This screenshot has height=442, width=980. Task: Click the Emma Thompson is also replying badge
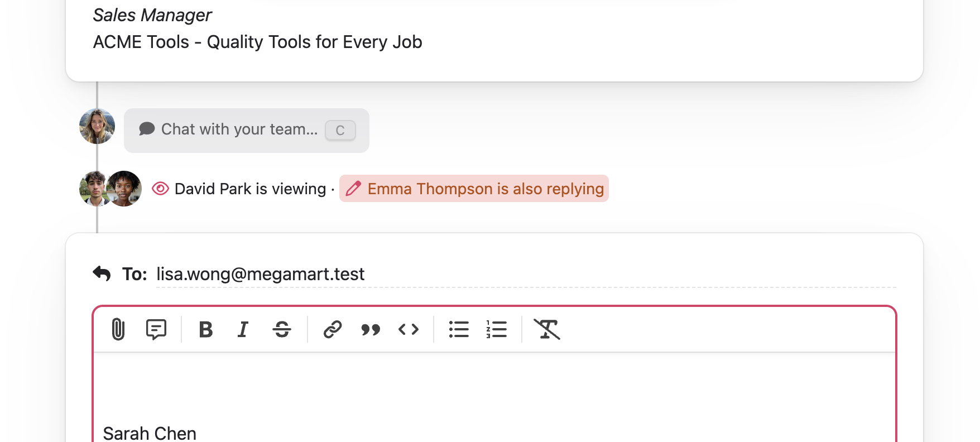tap(474, 189)
